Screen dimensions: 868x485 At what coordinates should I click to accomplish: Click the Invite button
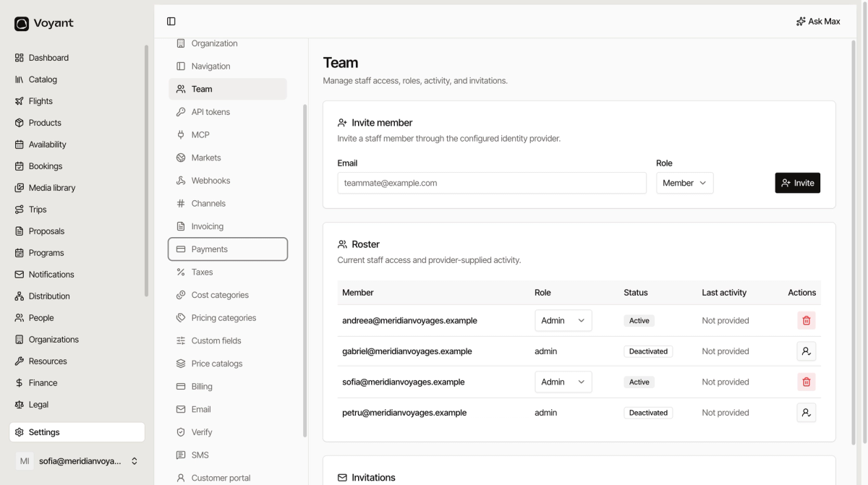[x=797, y=183]
